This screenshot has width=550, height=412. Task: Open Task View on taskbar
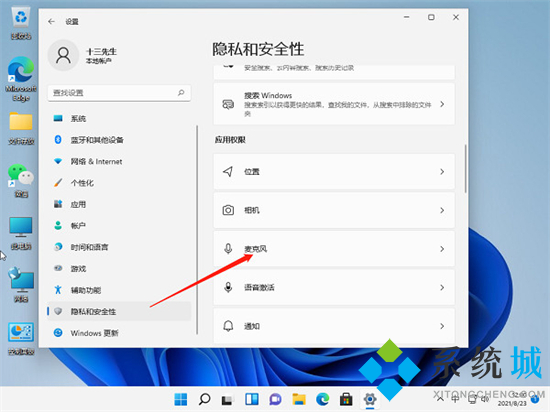[228, 399]
